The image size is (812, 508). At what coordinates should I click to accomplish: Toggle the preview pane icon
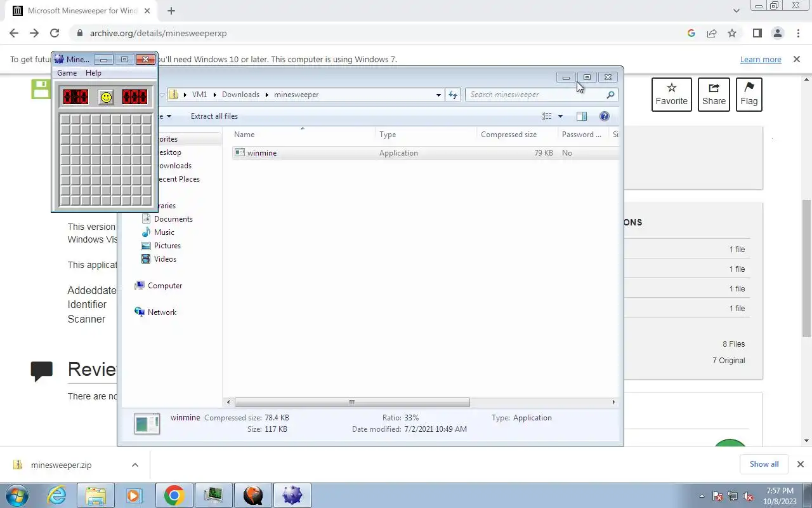pos(582,116)
